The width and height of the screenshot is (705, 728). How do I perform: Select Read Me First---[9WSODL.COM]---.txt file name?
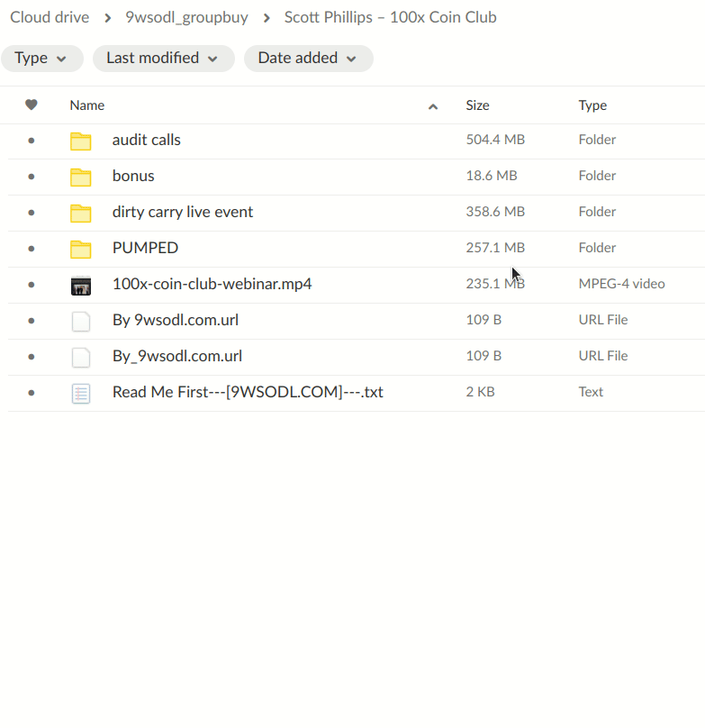click(248, 392)
